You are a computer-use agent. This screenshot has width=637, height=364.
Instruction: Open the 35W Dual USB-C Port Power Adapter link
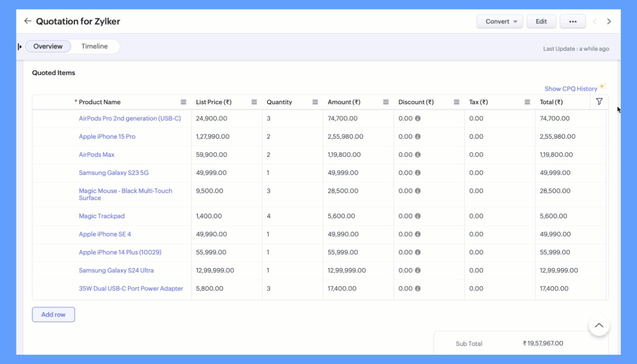point(131,289)
